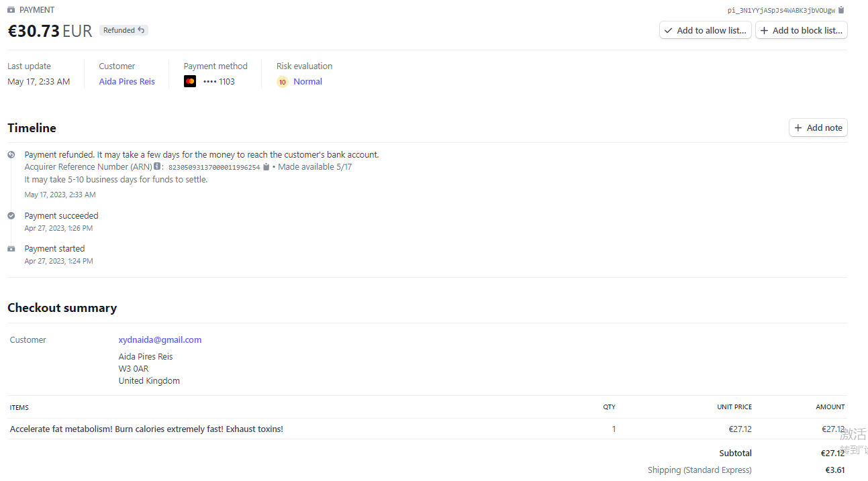Click the Payment refunded timeline icon
Screen dimensions: 868x481
tap(11, 155)
